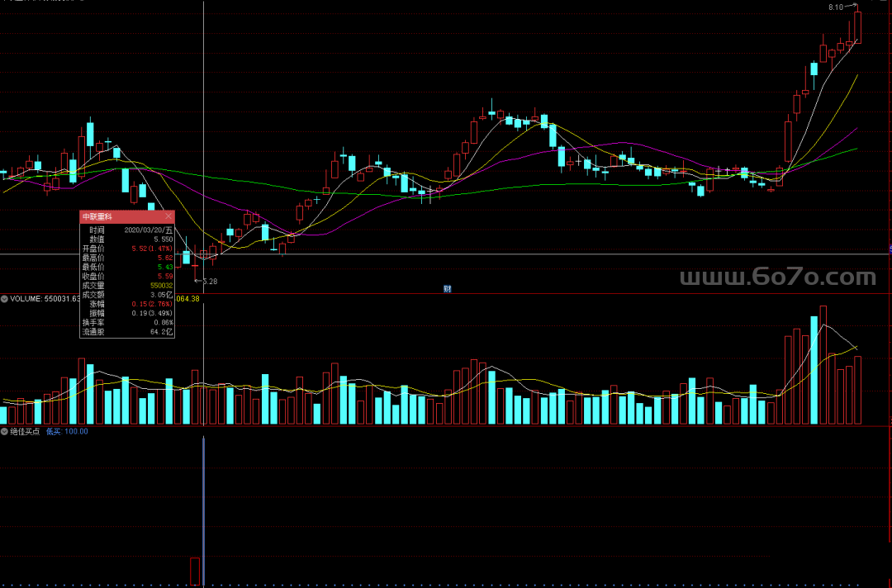Screen dimensions: 892x588
Task: Expand the VOLUME indicator dropdown arrow
Action: point(4,298)
